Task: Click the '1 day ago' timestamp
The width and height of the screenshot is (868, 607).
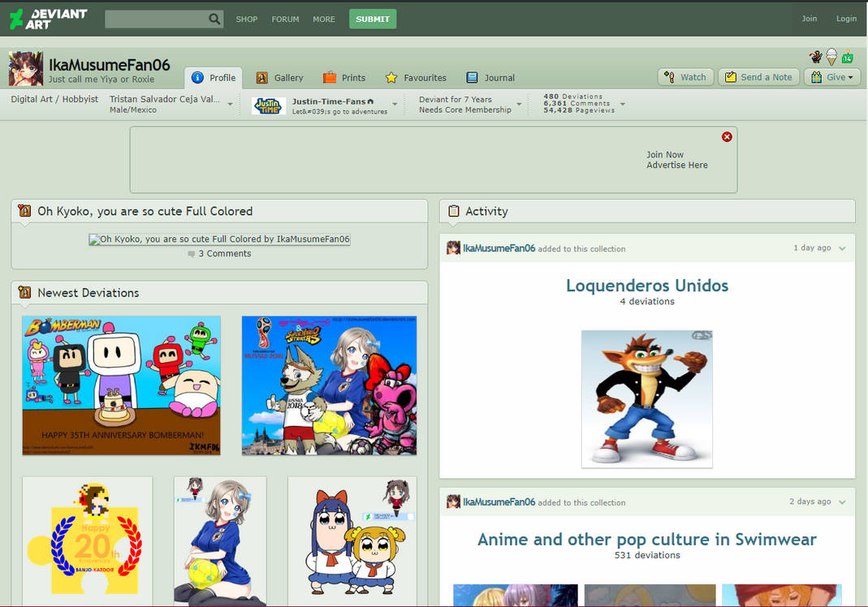Action: (x=812, y=248)
